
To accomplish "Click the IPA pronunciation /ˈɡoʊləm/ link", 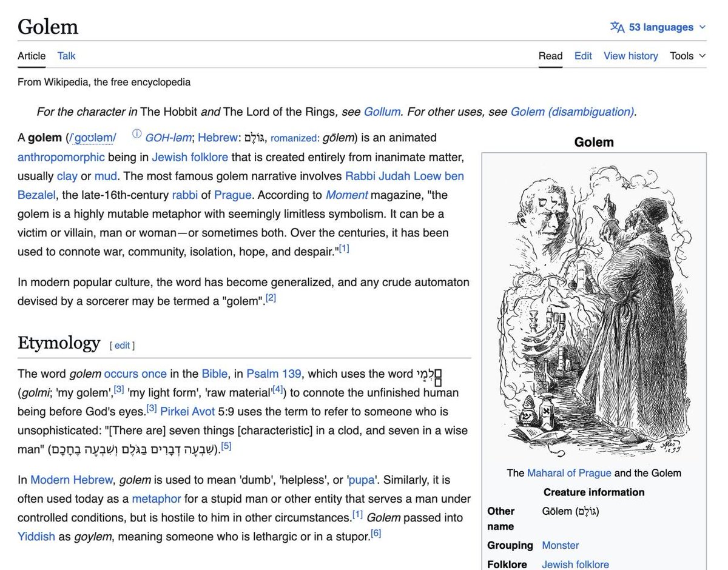I will pyautogui.click(x=93, y=138).
